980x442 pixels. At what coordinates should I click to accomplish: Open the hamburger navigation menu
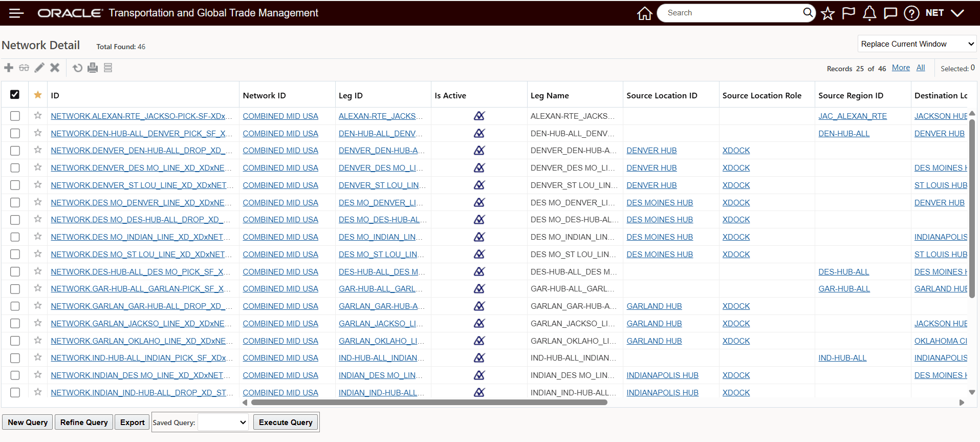(16, 13)
